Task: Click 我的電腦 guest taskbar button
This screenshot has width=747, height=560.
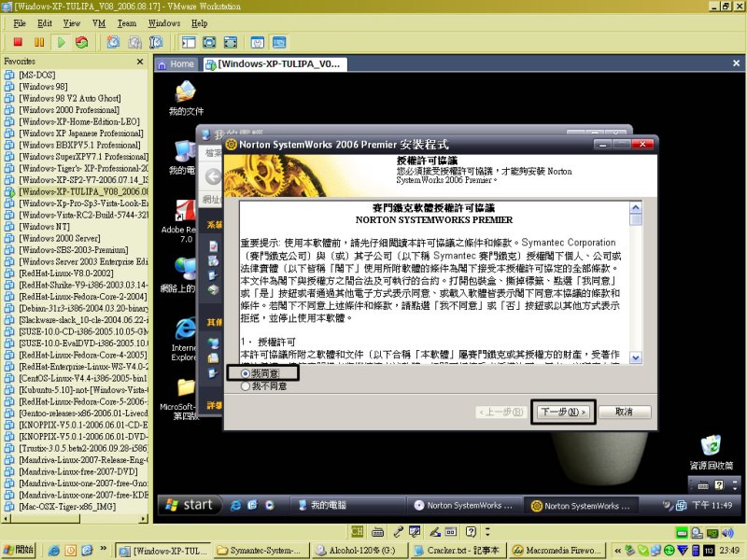Action: (x=347, y=505)
